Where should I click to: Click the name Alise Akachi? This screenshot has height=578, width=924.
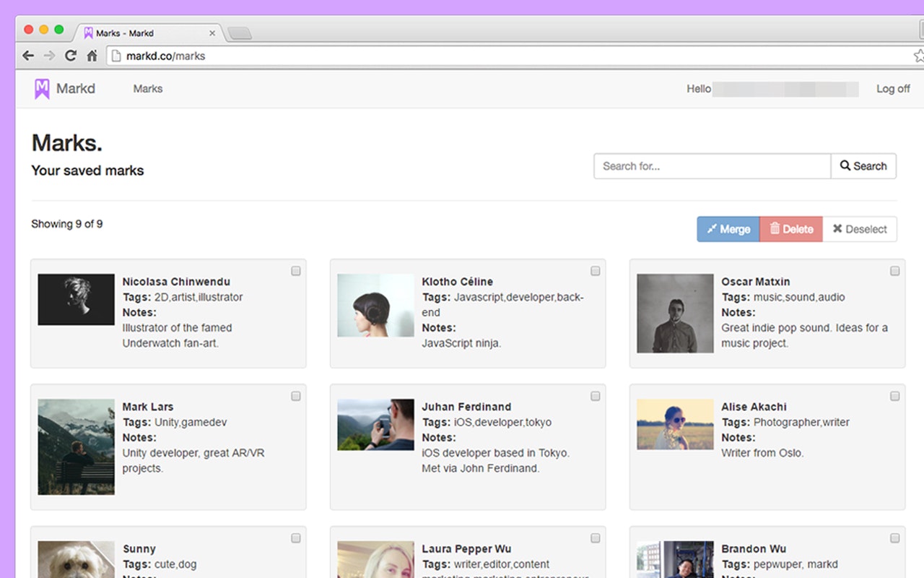[x=754, y=407]
